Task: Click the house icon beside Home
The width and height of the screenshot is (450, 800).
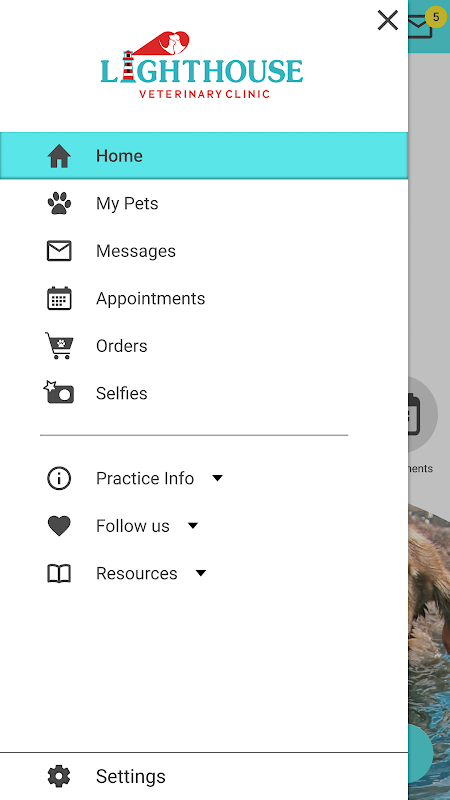Action: click(59, 156)
